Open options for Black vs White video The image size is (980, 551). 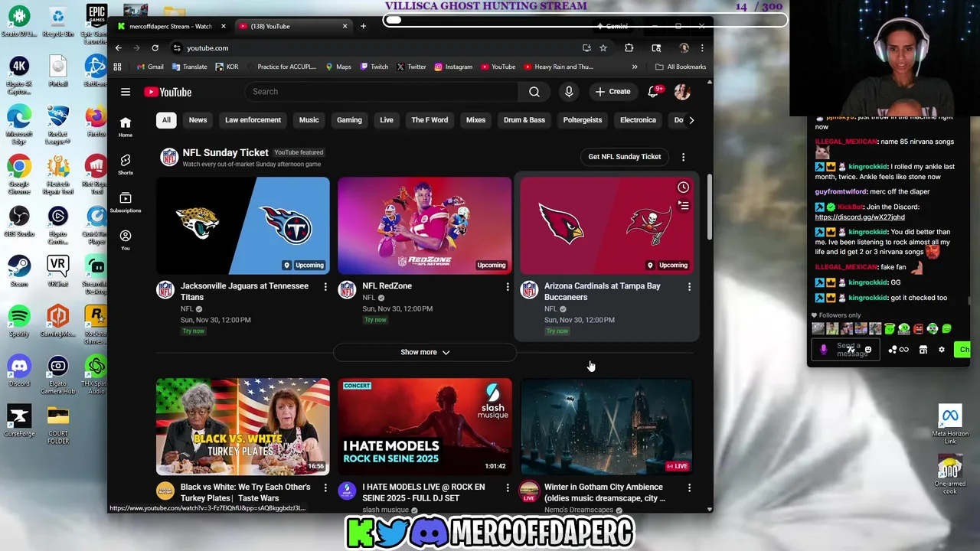[325, 487]
